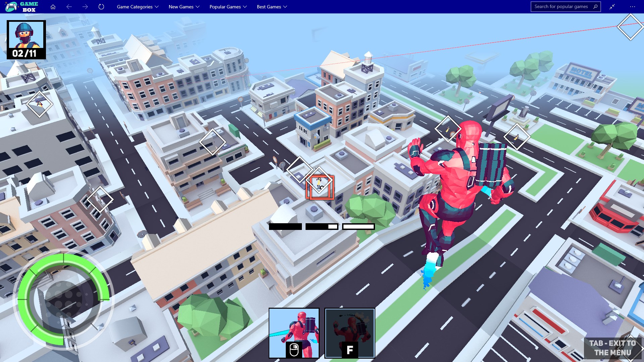Click the empty black stamina bar
Image resolution: width=644 pixels, height=362 pixels.
(285, 227)
